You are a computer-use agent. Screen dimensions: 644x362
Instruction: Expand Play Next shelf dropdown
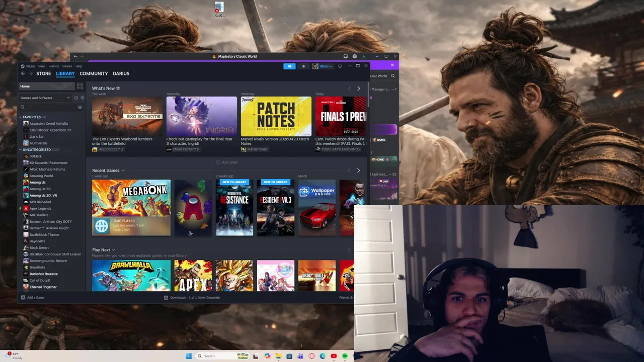tap(114, 250)
